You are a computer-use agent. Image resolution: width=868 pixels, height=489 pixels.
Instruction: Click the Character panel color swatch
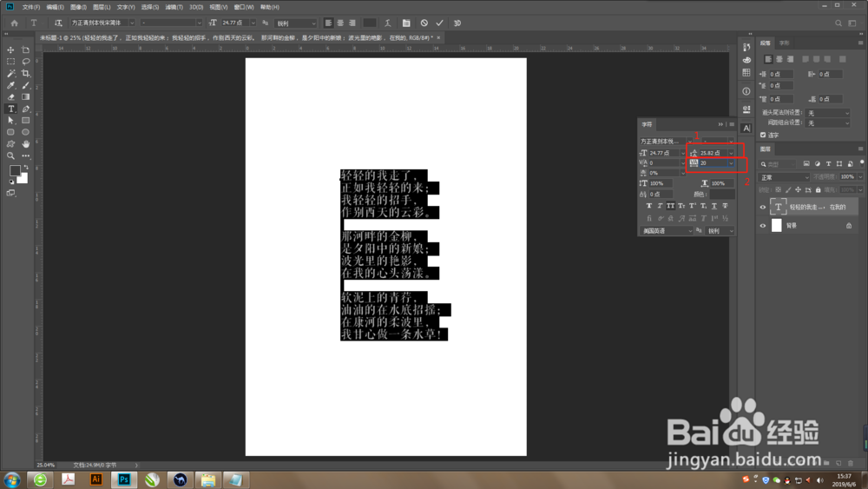pos(722,195)
